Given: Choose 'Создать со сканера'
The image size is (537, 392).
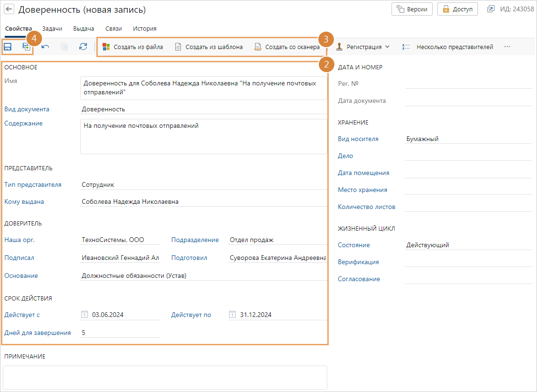Looking at the screenshot, I should pyautogui.click(x=287, y=47).
